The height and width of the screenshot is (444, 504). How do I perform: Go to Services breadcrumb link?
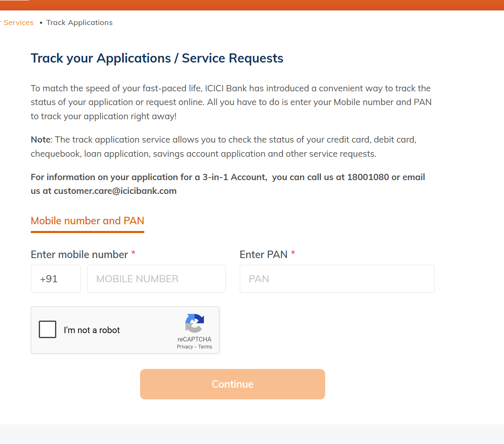(x=18, y=23)
